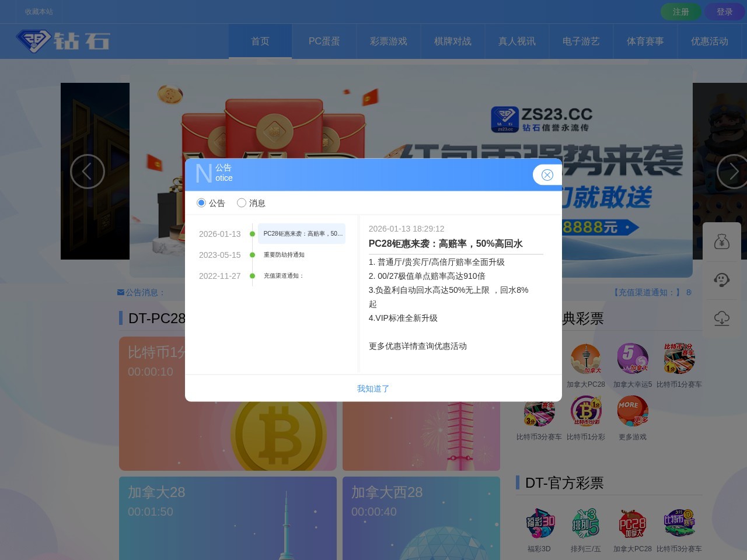Click the 收藏本站 bookmark link
Viewport: 747px width, 560px height.
39,12
